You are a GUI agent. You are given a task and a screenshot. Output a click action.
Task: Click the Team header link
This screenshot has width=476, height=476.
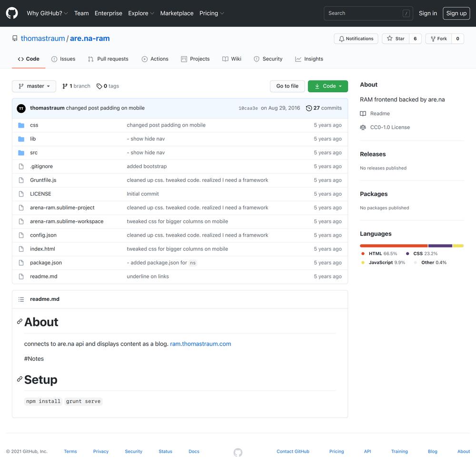coord(81,13)
